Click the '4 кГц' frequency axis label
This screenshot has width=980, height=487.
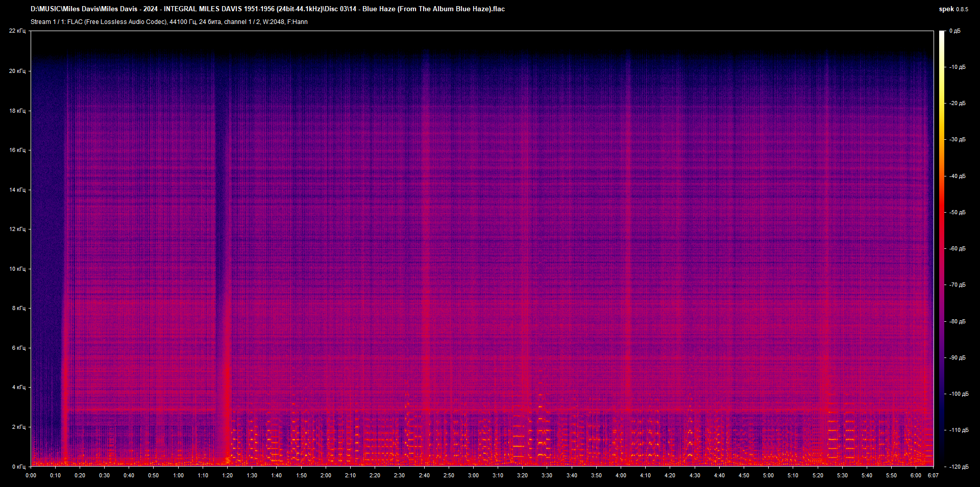point(19,387)
